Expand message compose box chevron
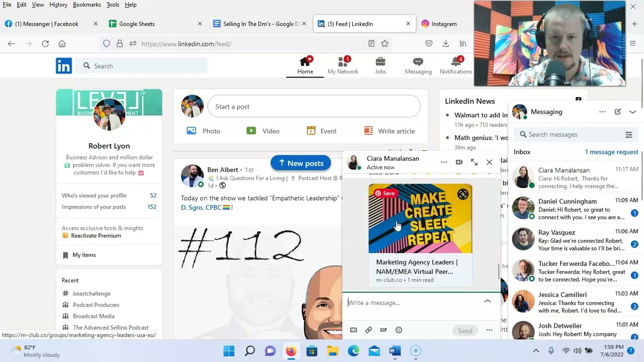This screenshot has width=644, height=362. [x=488, y=301]
